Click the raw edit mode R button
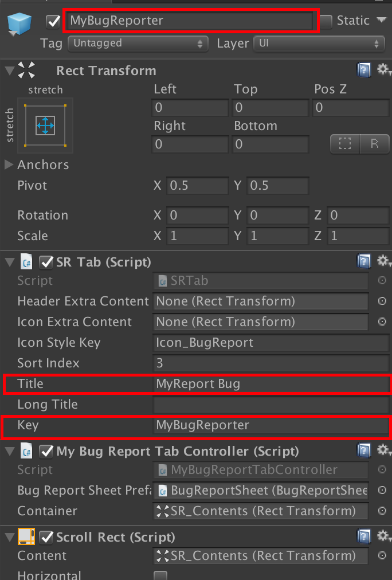This screenshot has height=580, width=392. point(375,143)
